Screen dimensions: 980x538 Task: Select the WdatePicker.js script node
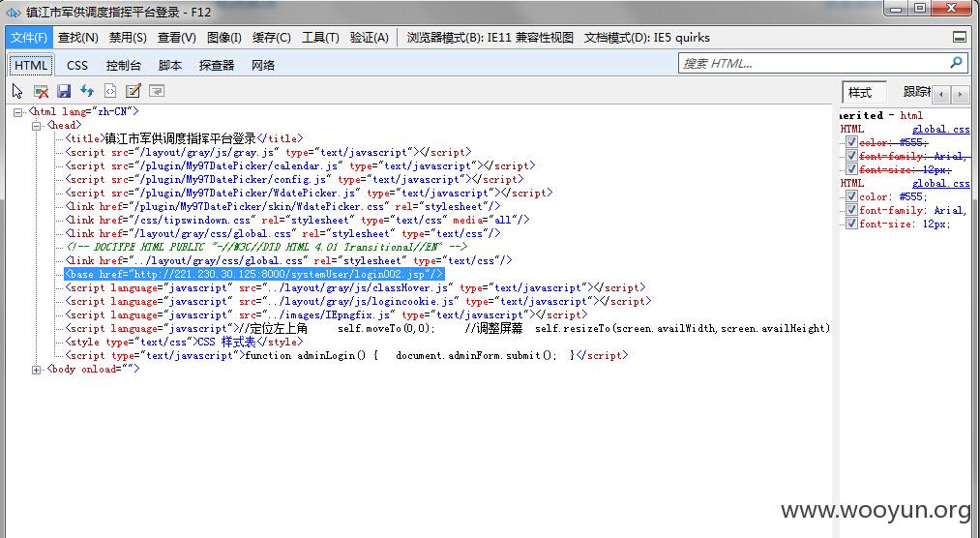pyautogui.click(x=309, y=194)
